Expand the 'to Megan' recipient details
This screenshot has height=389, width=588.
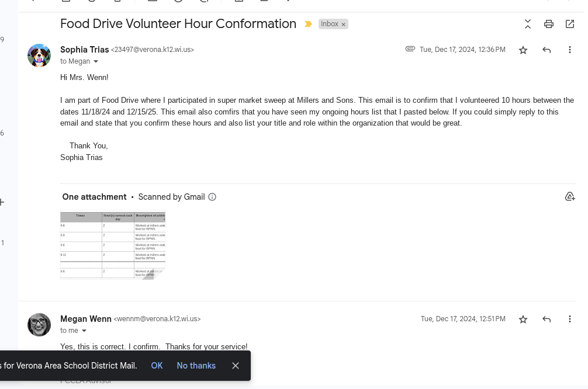pos(96,62)
